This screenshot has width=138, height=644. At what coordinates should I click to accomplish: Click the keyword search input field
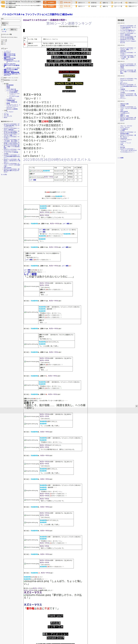point(11,21)
